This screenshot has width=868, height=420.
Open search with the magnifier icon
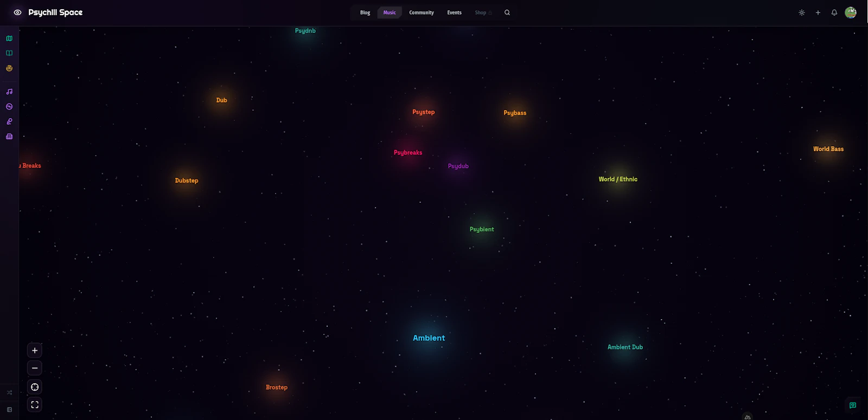(x=507, y=12)
